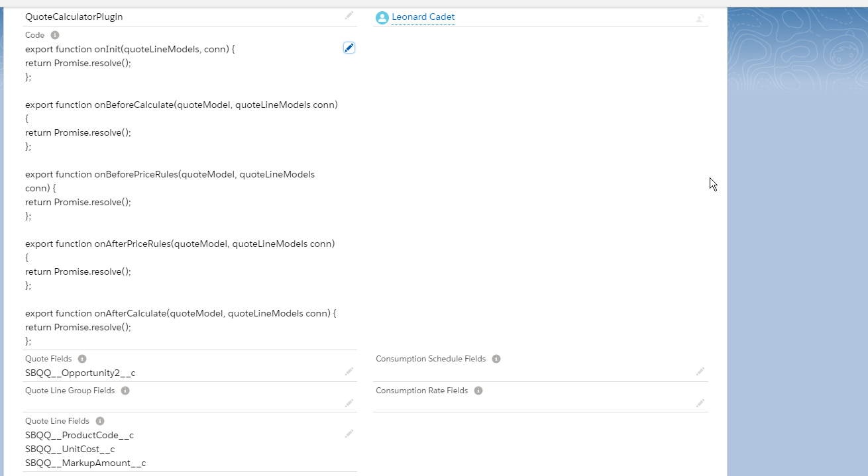Click the QuoteCalculatorPlugin name field

click(x=74, y=17)
